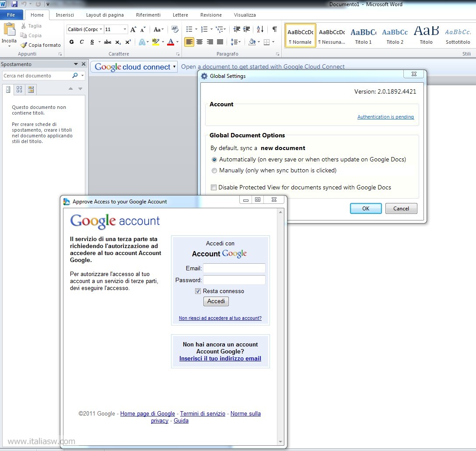Click the shading paint bucket
The width and height of the screenshot is (476, 451).
click(x=252, y=42)
